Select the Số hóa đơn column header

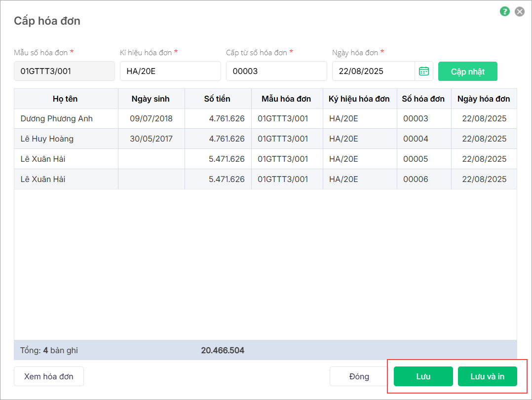click(x=423, y=99)
